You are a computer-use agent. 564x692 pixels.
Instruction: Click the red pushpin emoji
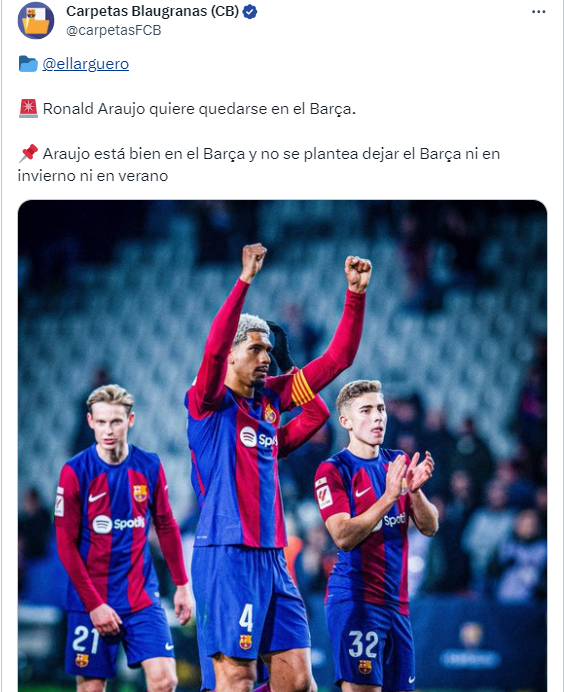[29, 153]
